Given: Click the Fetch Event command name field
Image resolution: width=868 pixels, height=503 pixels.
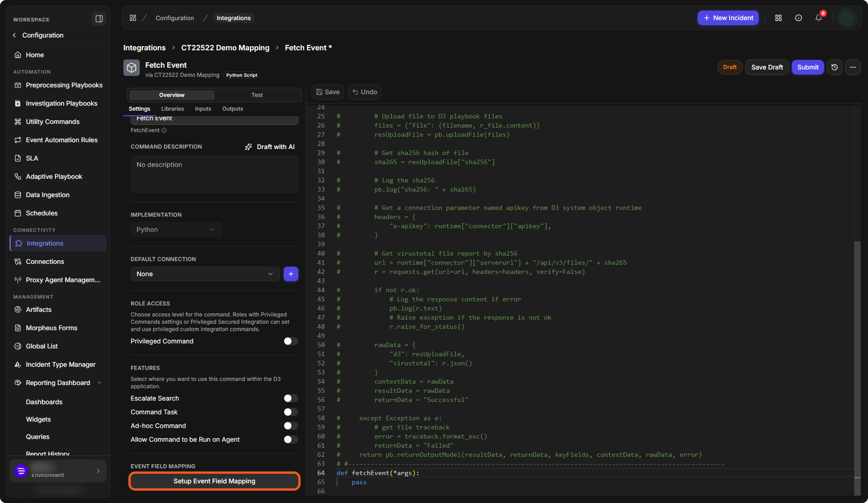Looking at the screenshot, I should click(x=214, y=119).
